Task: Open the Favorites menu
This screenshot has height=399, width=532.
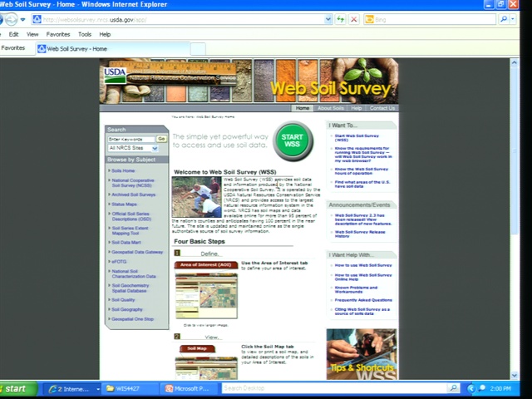Action: (58, 34)
